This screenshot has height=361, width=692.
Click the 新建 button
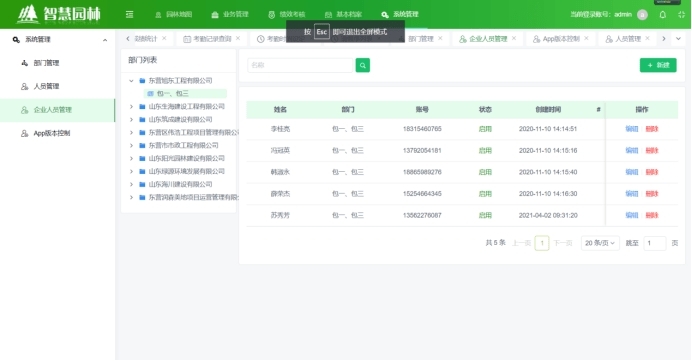[x=658, y=65]
